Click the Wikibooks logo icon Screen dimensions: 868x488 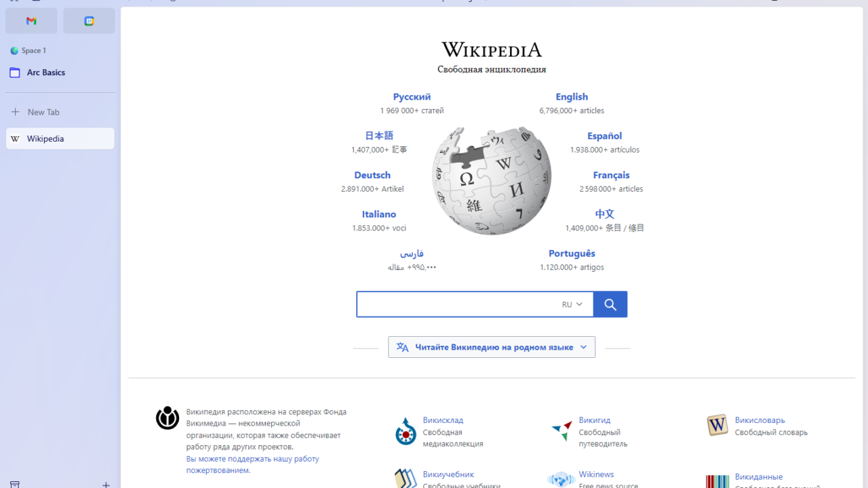tap(406, 479)
